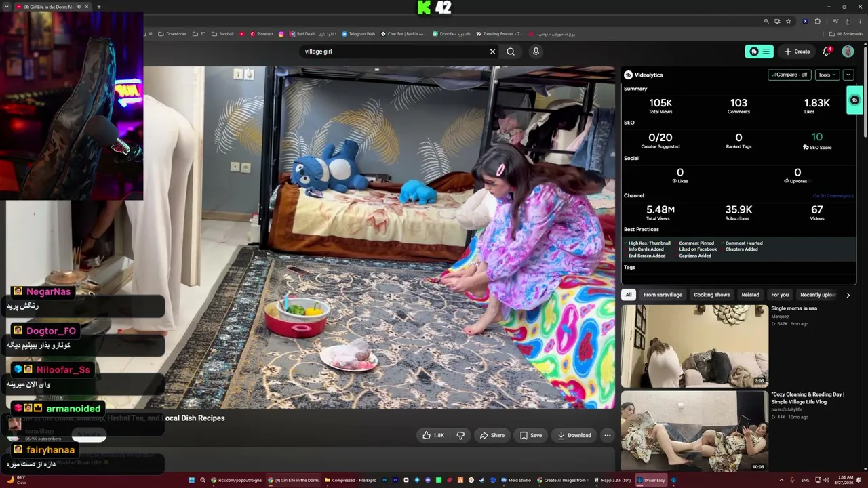868x488 pixels.
Task: Open taskbar Search
Action: coord(202,480)
